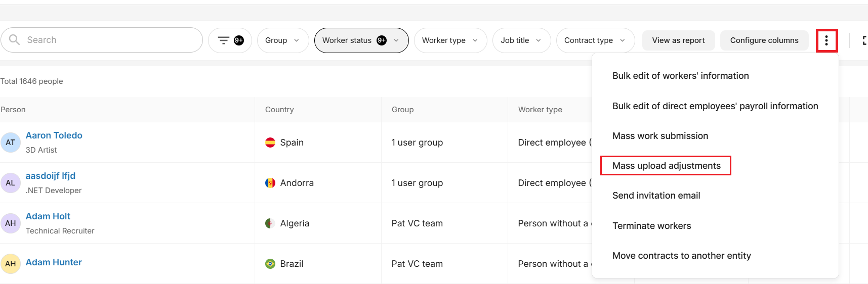The width and height of the screenshot is (868, 284).
Task: Click the AH avatar for Adam Hunter
Action: tap(11, 264)
